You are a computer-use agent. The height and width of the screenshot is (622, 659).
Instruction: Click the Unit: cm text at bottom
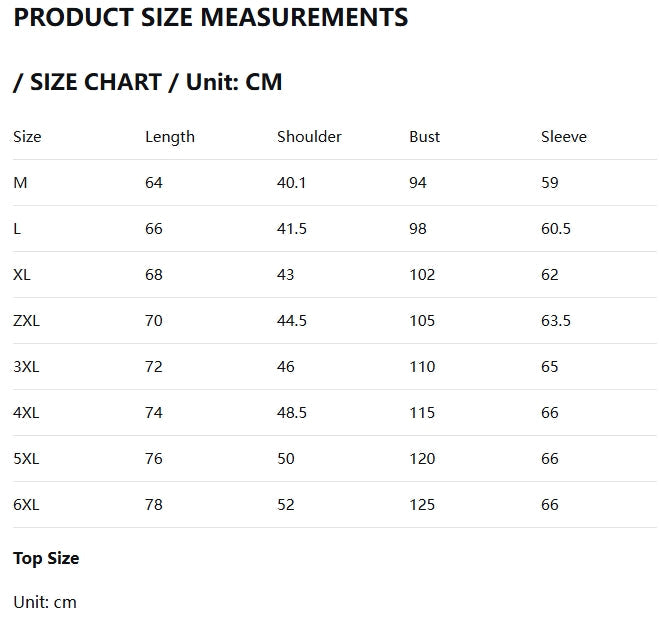click(45, 602)
